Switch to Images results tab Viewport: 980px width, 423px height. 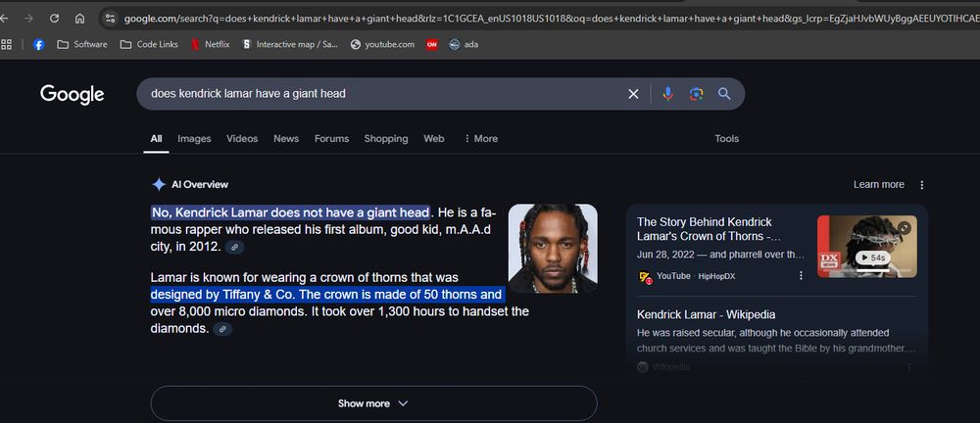[x=194, y=139]
